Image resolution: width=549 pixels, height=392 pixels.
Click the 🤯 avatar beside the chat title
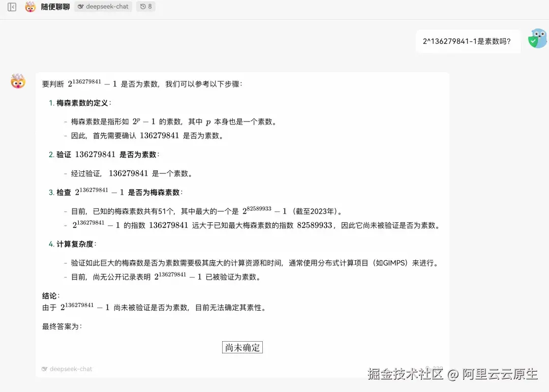30,7
